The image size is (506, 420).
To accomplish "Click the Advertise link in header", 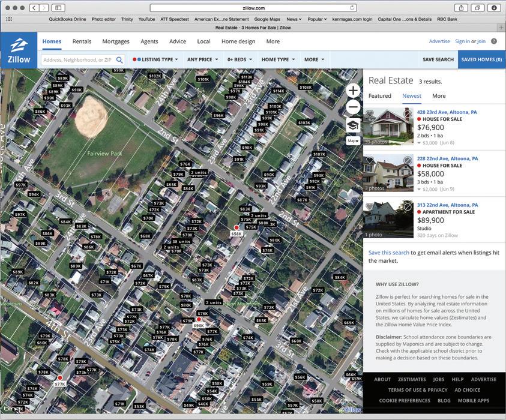I will [x=439, y=41].
